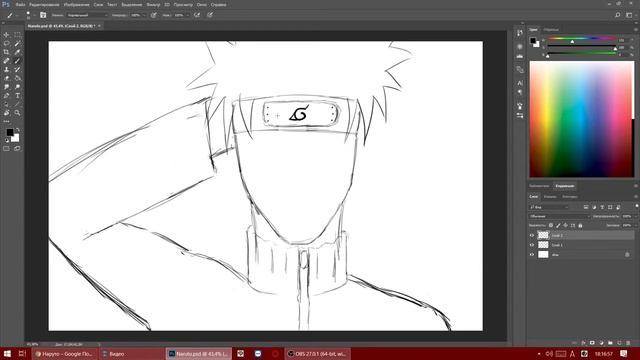Click the hue slider in Color panel
Image resolution: width=640 pixels, height=360 pixels.
point(582,39)
